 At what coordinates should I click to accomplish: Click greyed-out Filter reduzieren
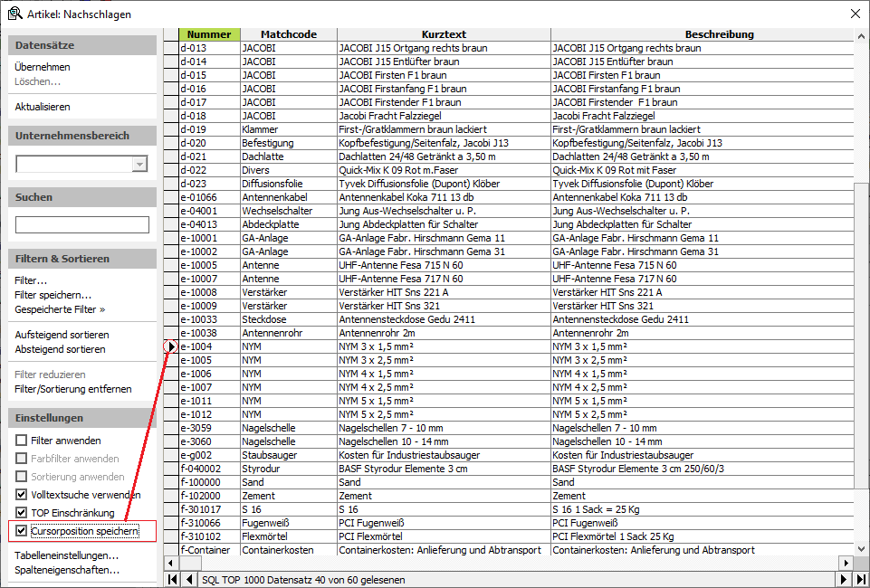50,375
